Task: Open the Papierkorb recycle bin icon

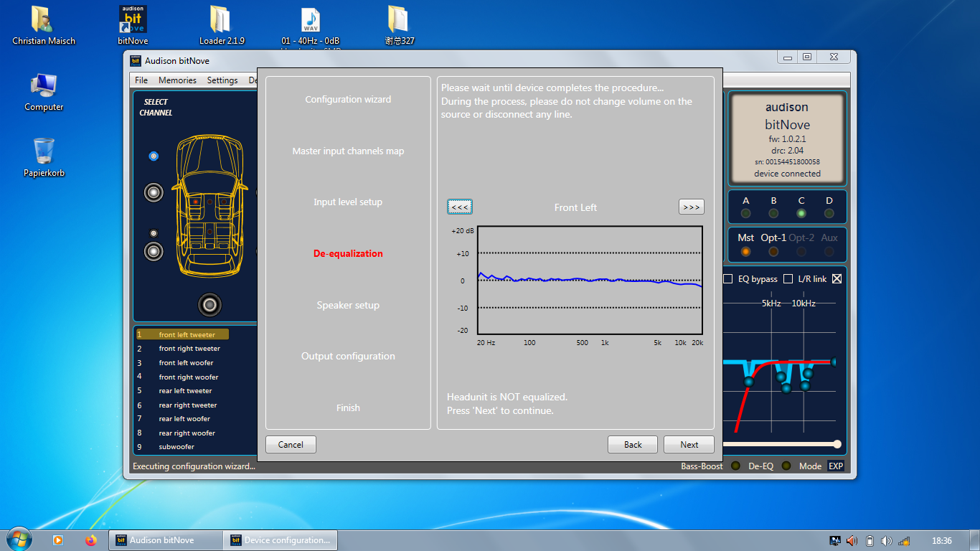Action: [44, 151]
